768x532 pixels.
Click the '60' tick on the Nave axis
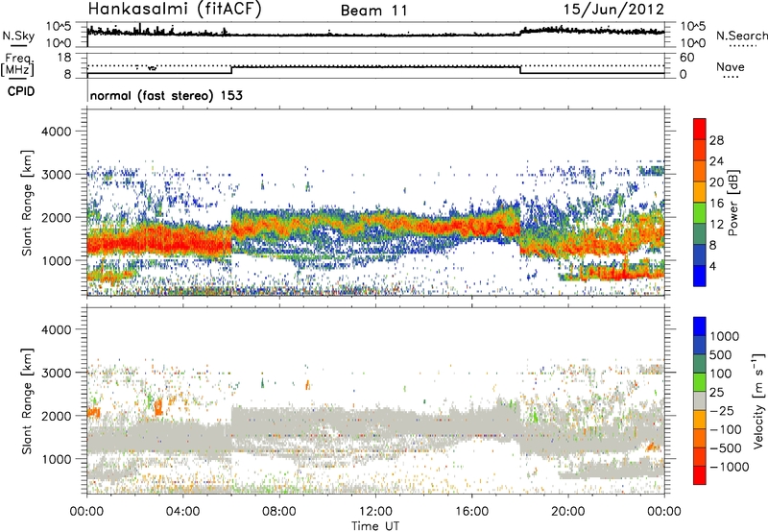687,58
